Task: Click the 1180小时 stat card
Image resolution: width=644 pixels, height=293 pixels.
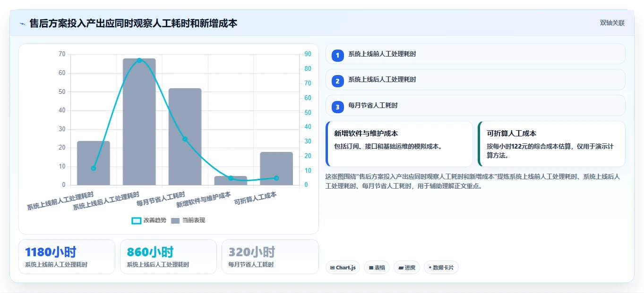Action: click(x=67, y=257)
